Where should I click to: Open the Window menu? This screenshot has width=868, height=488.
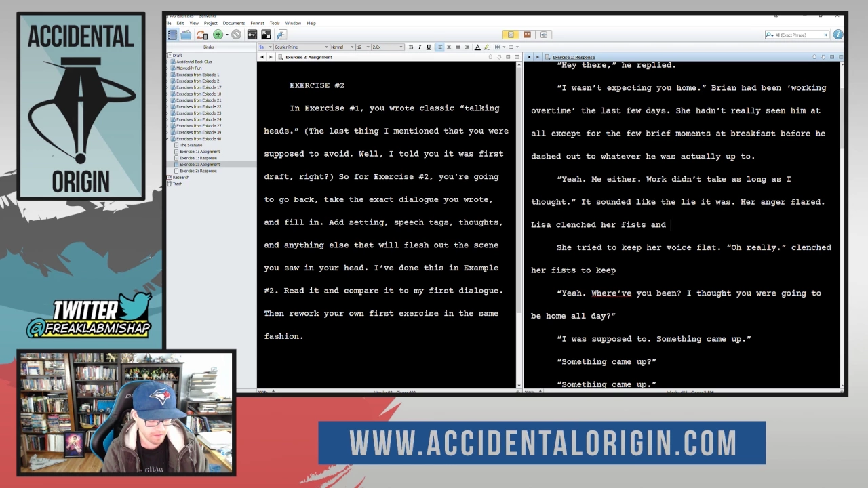pyautogui.click(x=293, y=23)
